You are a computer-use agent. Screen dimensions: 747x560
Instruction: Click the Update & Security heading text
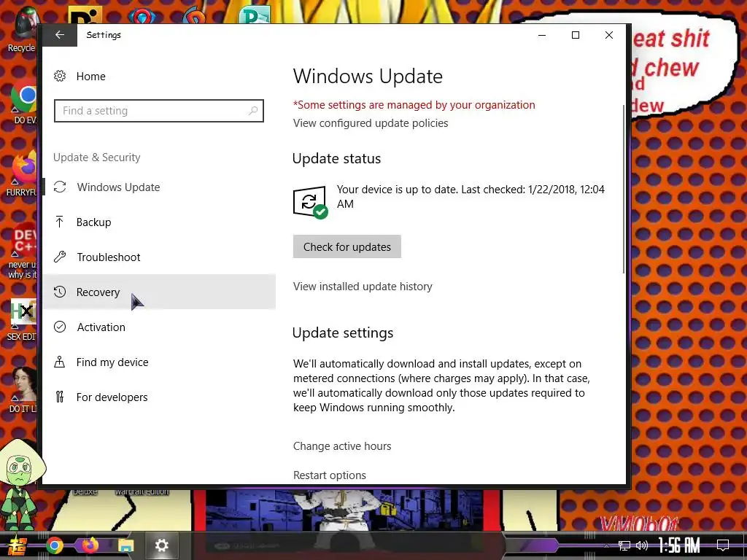(97, 157)
